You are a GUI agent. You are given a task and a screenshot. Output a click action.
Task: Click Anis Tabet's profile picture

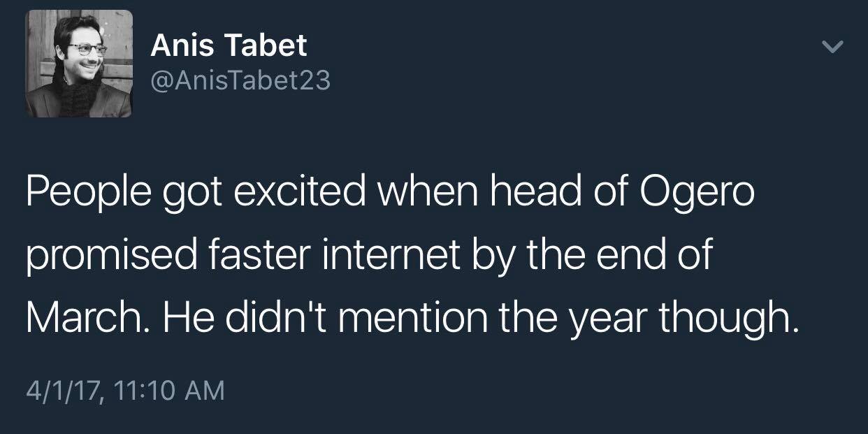pos(79,64)
